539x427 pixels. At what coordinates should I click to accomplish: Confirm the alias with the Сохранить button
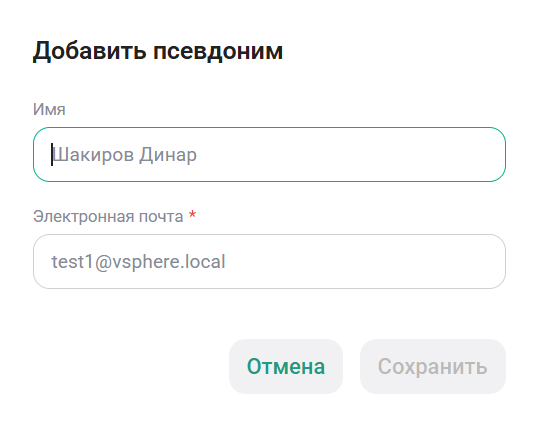pos(433,366)
